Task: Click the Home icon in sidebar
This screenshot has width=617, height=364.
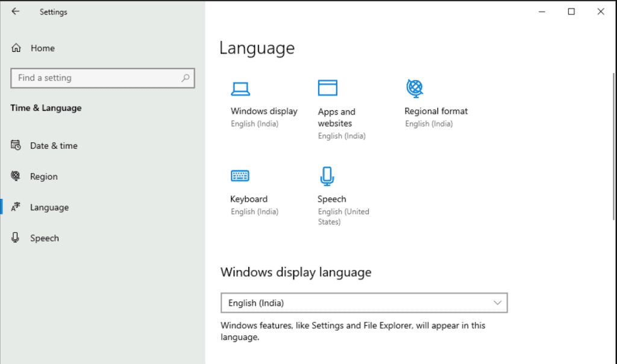Action: click(x=16, y=48)
